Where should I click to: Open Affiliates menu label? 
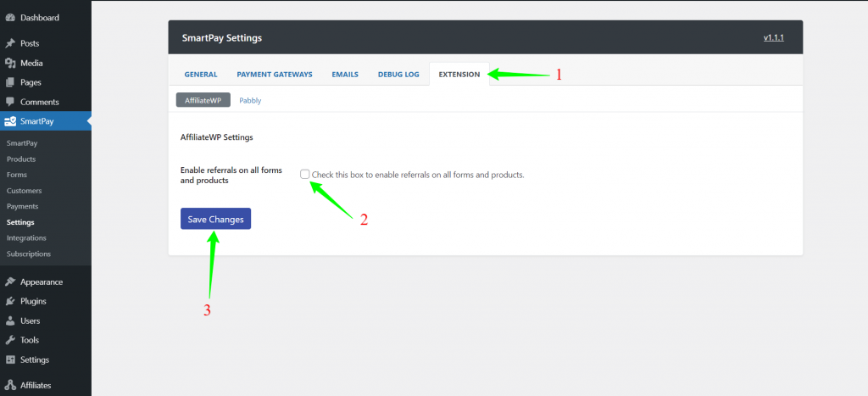click(x=36, y=386)
